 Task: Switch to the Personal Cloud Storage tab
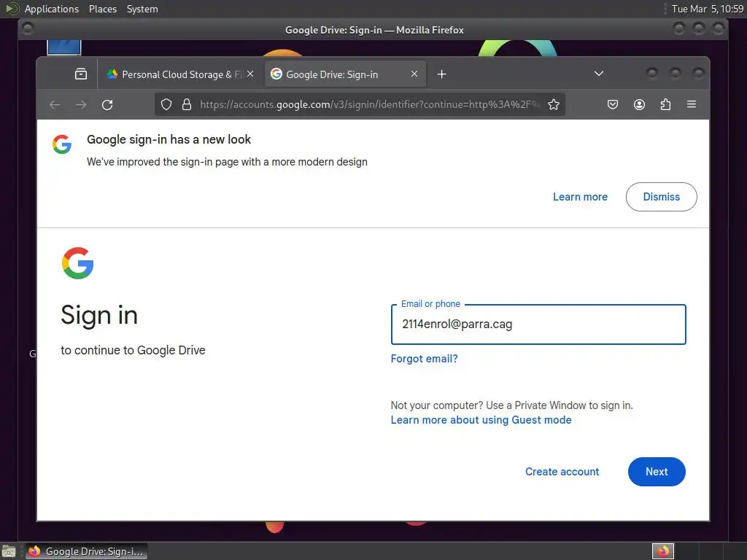pyautogui.click(x=180, y=74)
